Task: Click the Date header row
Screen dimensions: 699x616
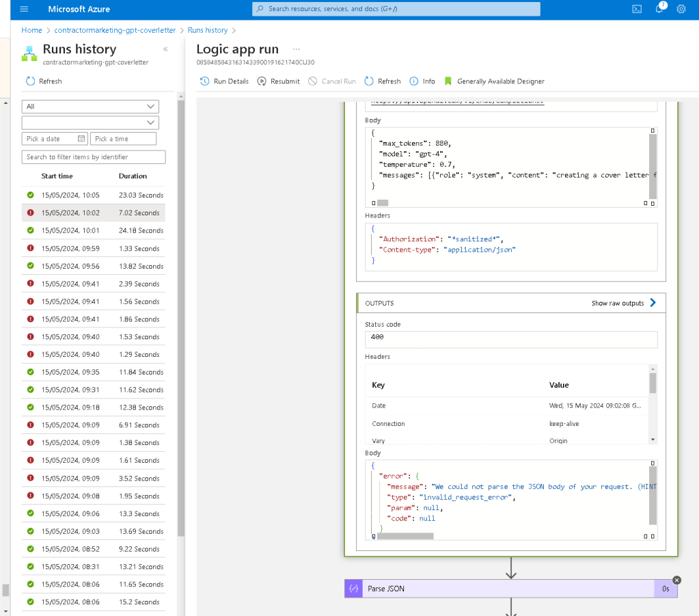Action: [506, 405]
